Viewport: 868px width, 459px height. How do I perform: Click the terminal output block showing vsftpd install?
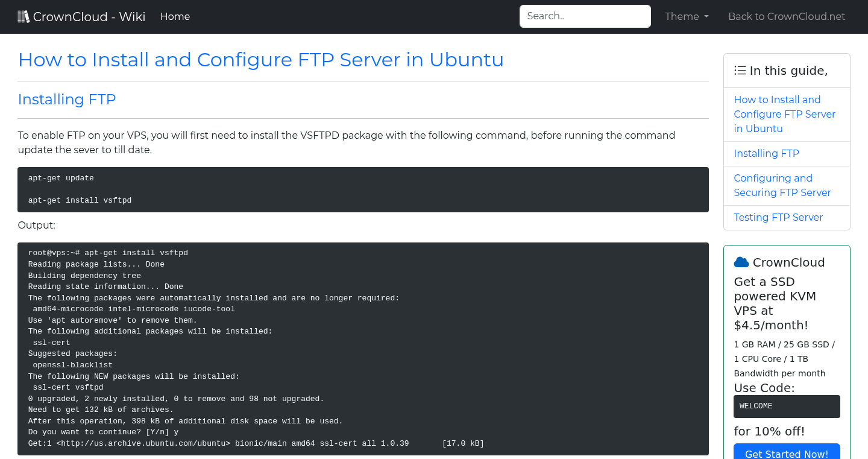(x=362, y=350)
